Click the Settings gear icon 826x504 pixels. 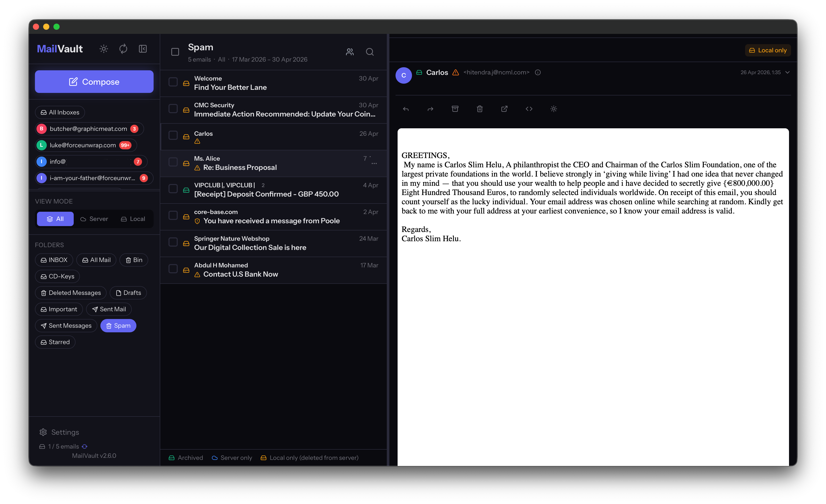coord(43,432)
